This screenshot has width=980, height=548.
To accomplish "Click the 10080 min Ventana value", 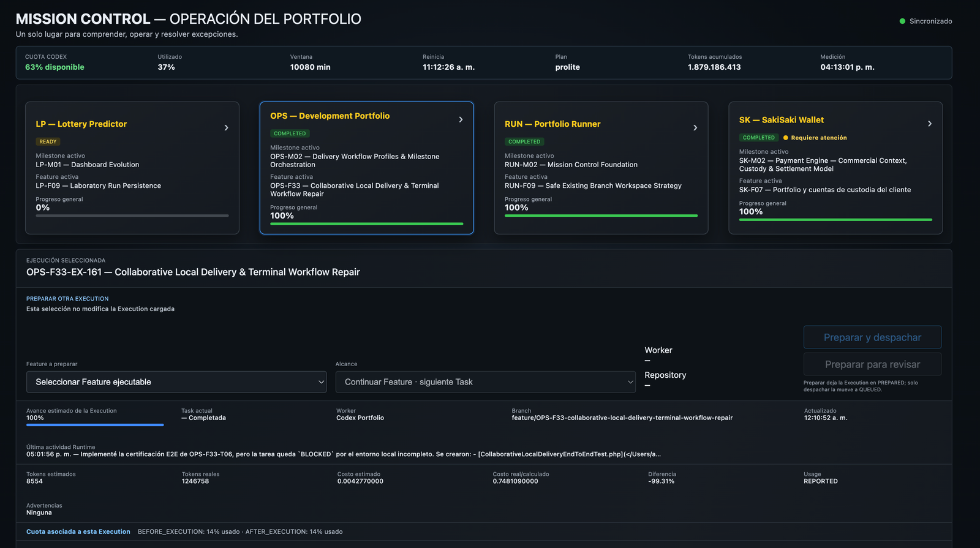I will tap(310, 67).
